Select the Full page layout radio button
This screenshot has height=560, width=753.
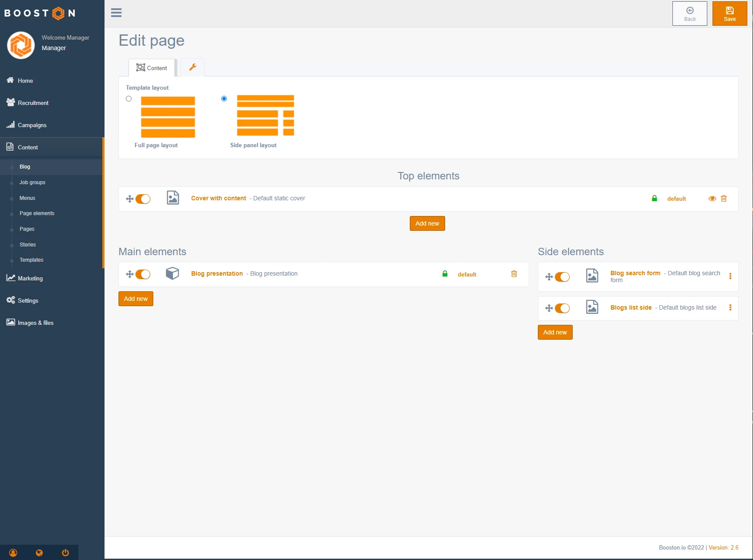point(129,99)
